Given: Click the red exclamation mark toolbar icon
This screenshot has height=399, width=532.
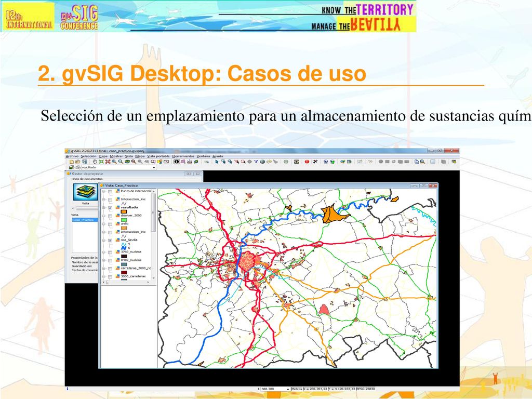Looking at the screenshot, I should tap(307, 162).
